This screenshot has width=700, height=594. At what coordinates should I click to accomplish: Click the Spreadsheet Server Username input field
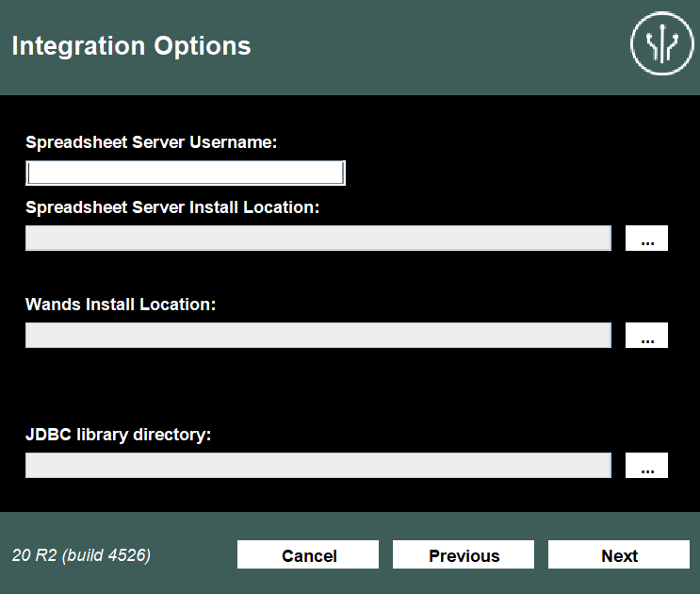186,173
